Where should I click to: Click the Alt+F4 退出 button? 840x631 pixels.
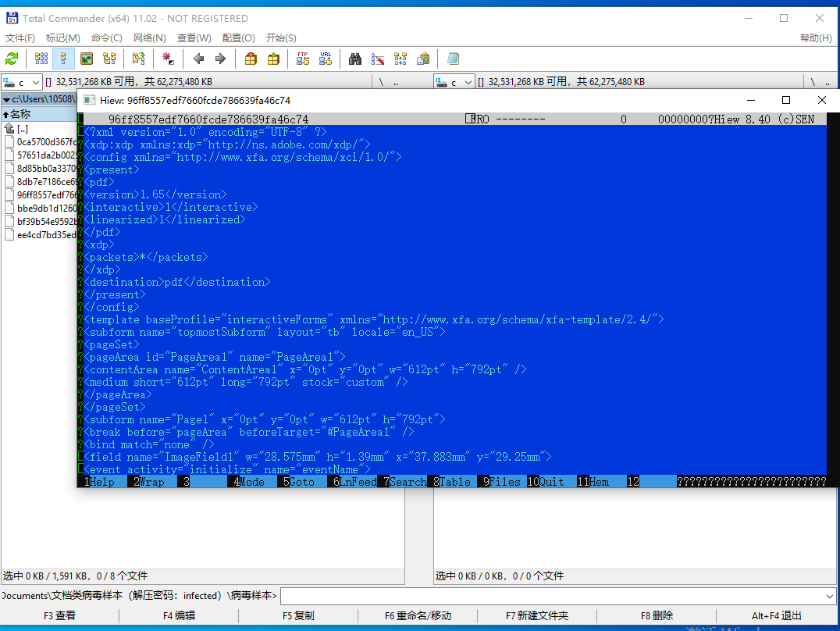(x=776, y=616)
